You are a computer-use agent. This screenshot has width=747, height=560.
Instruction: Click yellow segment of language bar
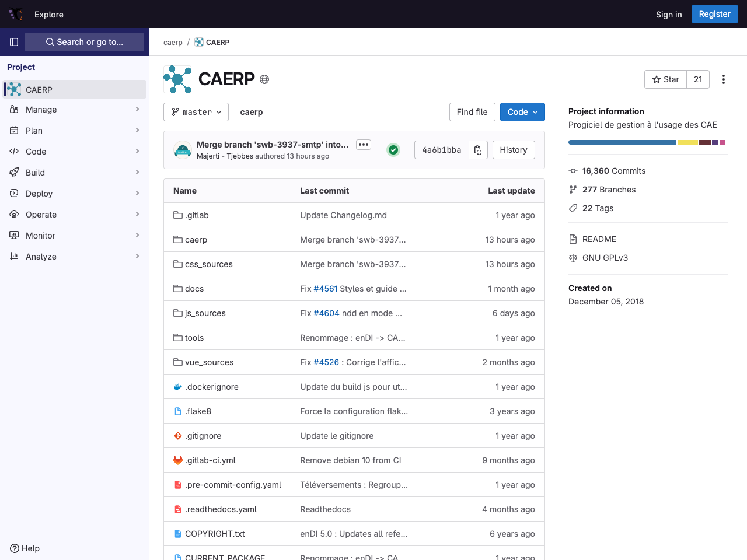pos(687,142)
